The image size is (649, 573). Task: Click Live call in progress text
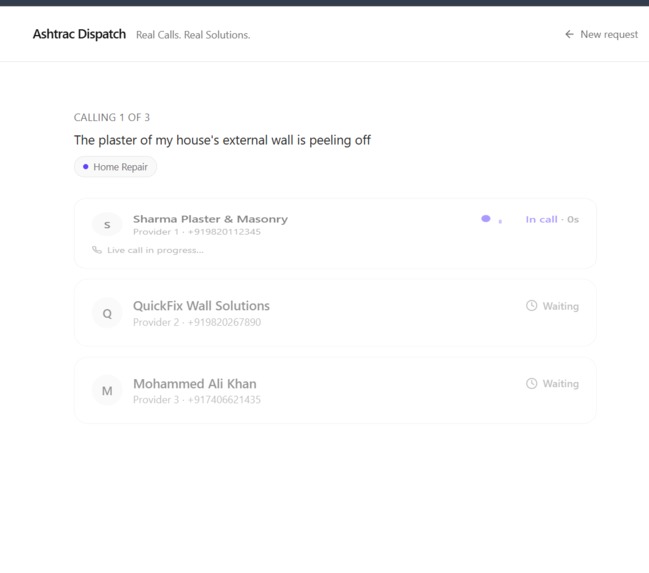tap(155, 250)
